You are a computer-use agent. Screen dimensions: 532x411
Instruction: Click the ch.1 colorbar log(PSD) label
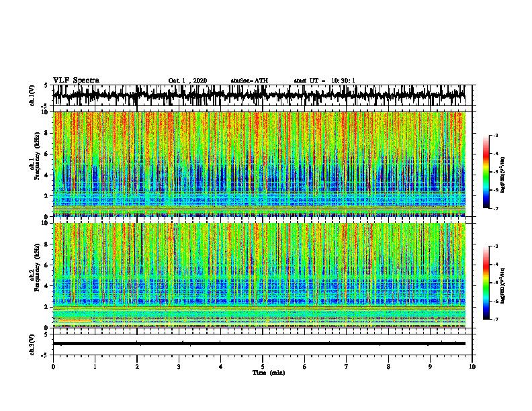[504, 175]
